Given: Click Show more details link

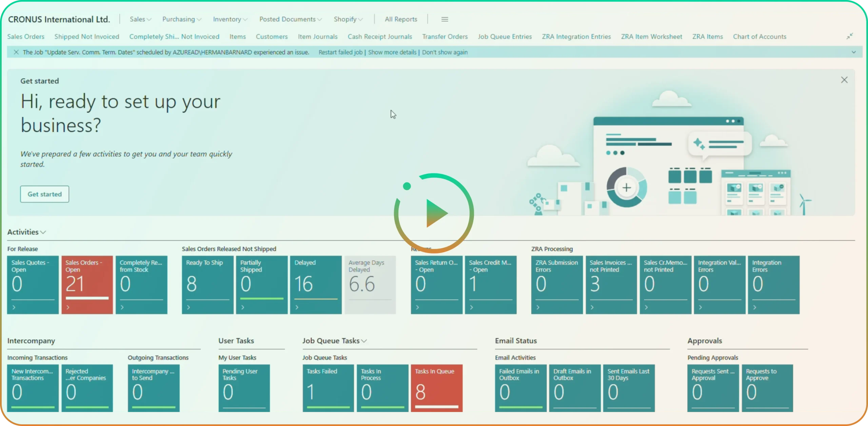Looking at the screenshot, I should pos(392,52).
